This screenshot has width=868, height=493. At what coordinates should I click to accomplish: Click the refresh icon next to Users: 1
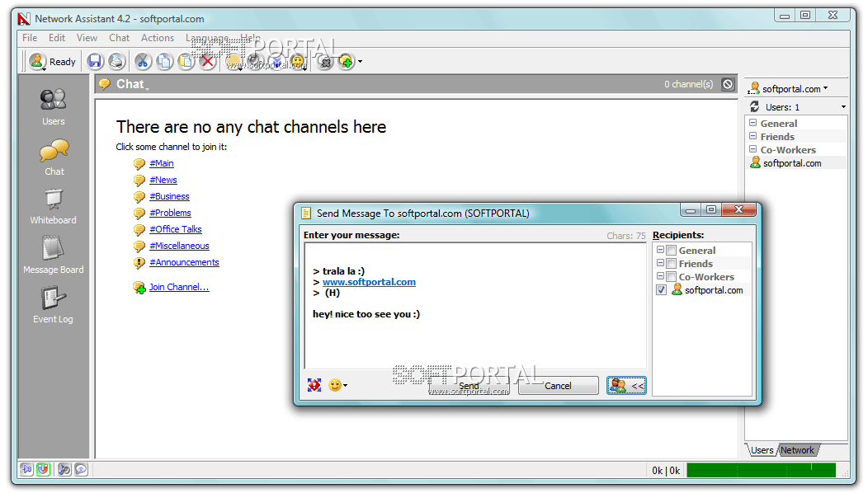click(x=754, y=106)
